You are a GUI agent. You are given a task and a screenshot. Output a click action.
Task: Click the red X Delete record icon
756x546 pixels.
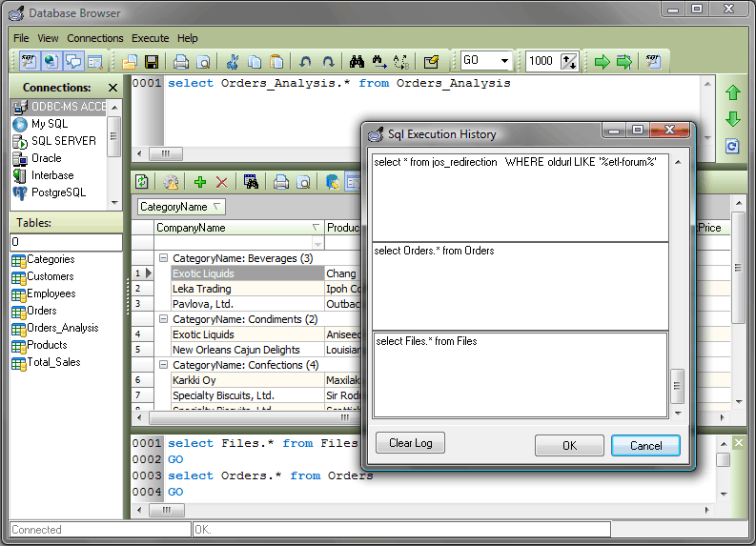click(222, 182)
